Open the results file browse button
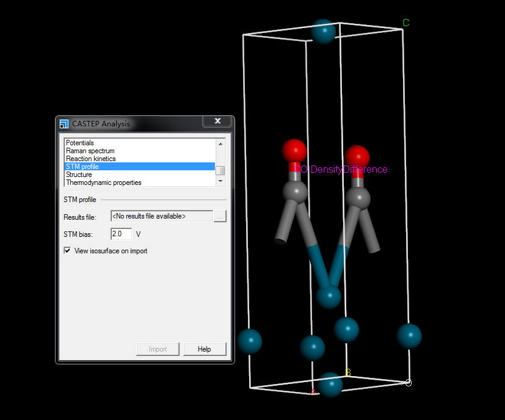This screenshot has width=505, height=420. pyautogui.click(x=220, y=217)
